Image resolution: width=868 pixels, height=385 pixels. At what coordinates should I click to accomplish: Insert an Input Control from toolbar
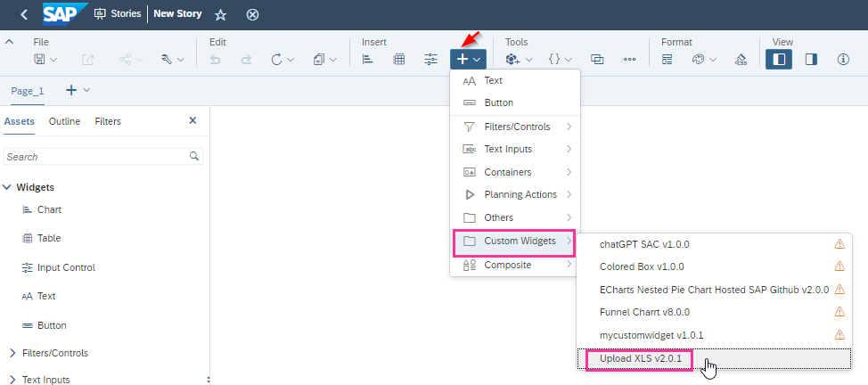[430, 60]
